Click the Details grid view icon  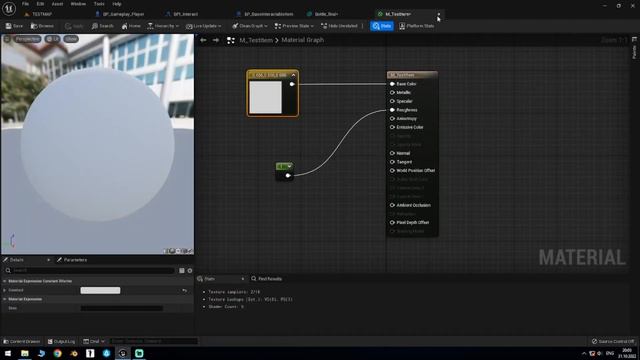tap(182, 270)
